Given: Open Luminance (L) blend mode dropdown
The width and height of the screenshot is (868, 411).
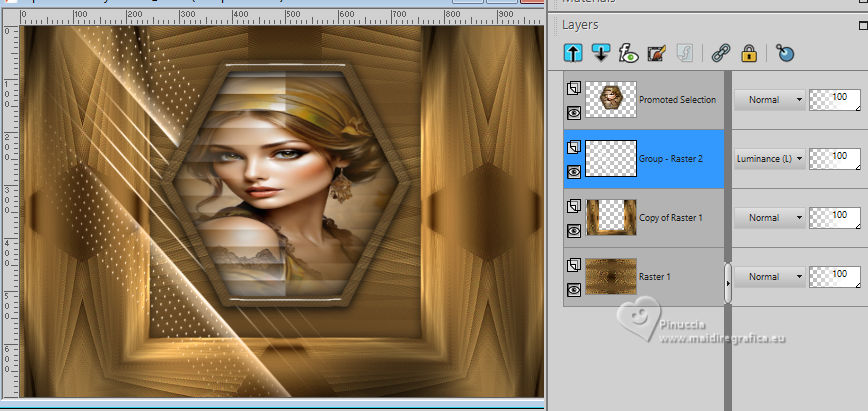Looking at the screenshot, I should 769,159.
